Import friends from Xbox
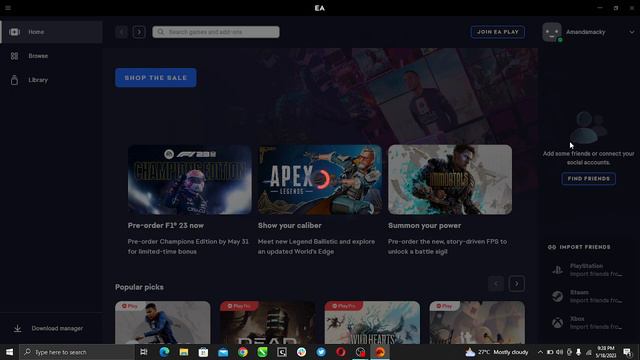 click(x=588, y=323)
